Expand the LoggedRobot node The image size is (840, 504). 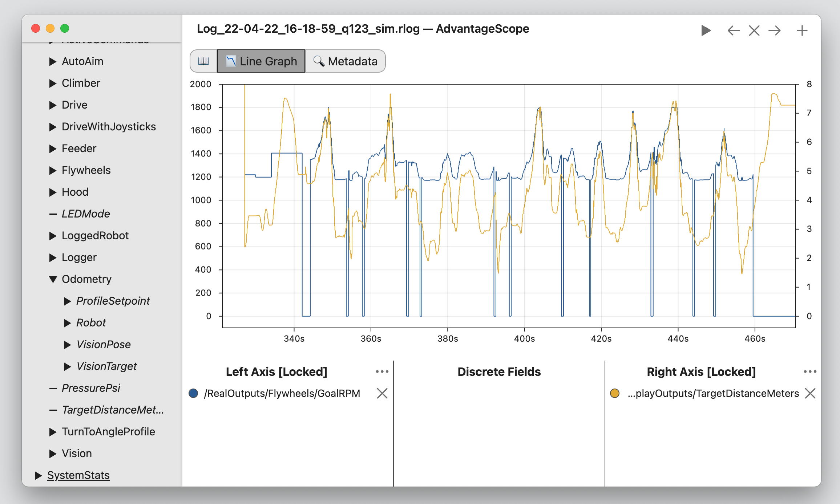coord(53,236)
